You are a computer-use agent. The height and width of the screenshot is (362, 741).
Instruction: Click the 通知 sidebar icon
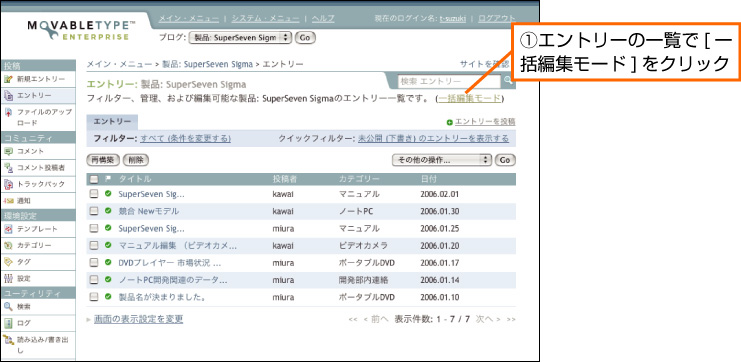click(8, 201)
